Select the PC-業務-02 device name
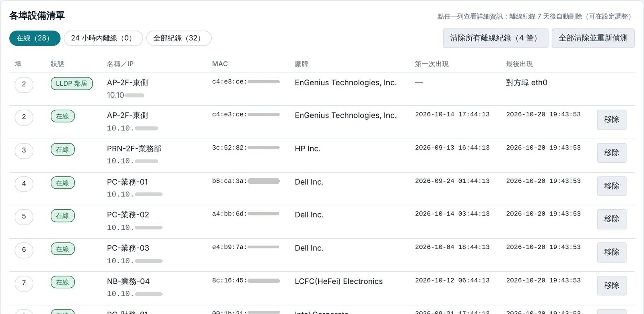 click(128, 215)
